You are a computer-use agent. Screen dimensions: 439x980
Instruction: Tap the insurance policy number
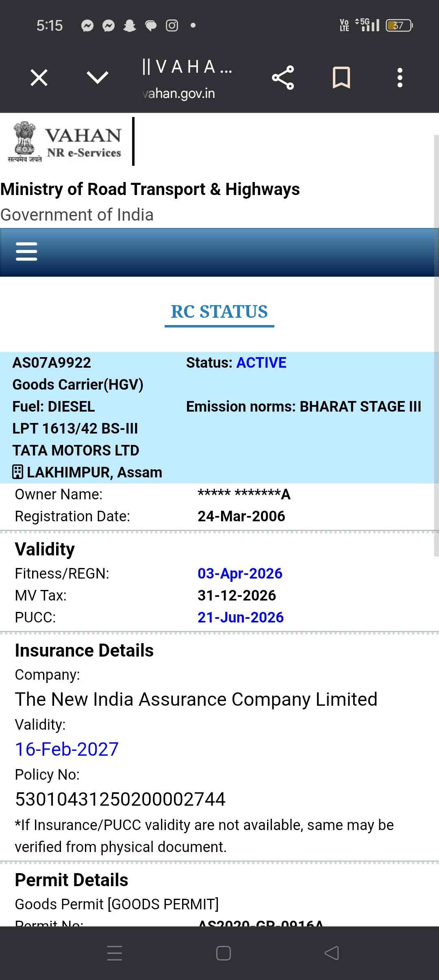click(x=120, y=799)
